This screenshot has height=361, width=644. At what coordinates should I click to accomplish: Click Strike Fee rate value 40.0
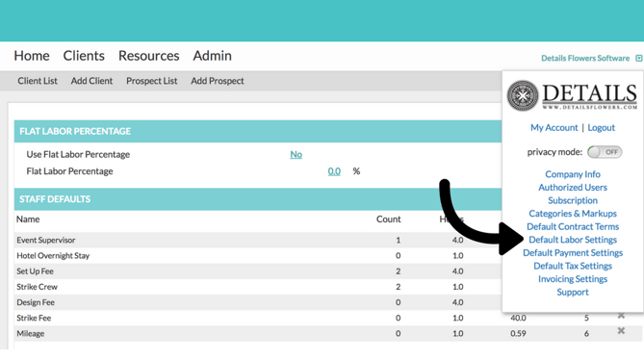coord(518,318)
